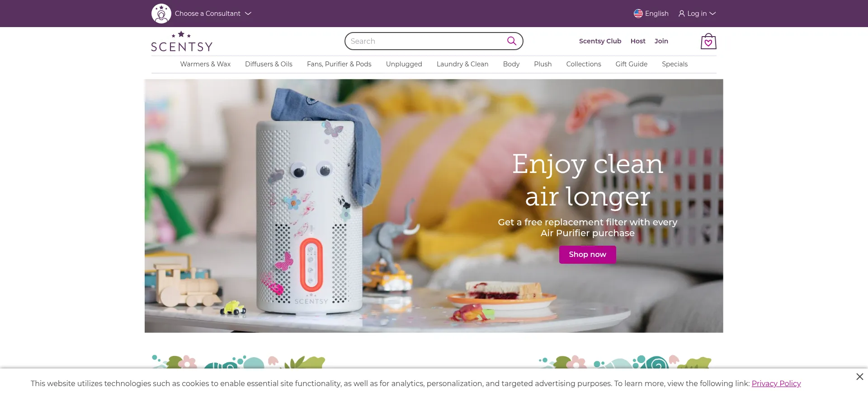Click the Search input field
This screenshot has width=868, height=401.
[x=427, y=41]
